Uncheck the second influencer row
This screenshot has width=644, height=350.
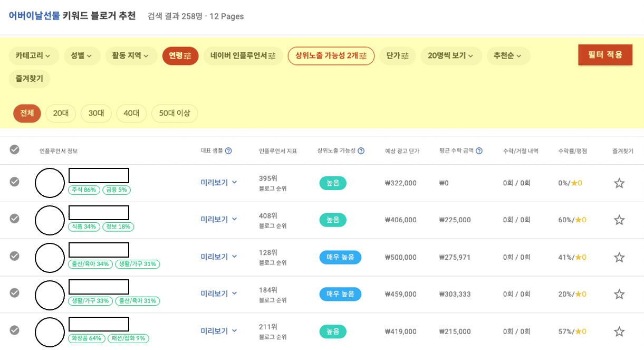(x=15, y=220)
